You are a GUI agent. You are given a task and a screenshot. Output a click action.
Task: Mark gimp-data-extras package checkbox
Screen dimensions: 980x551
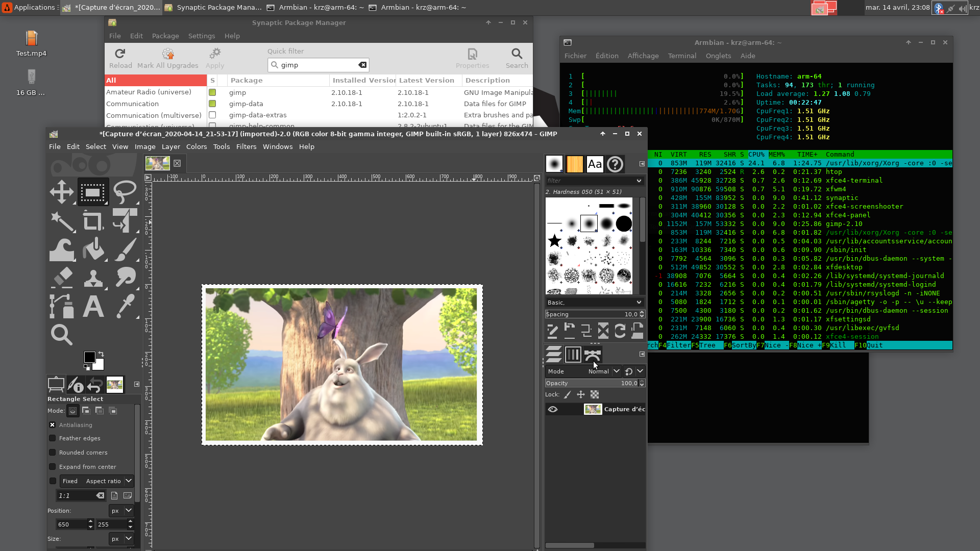point(212,115)
